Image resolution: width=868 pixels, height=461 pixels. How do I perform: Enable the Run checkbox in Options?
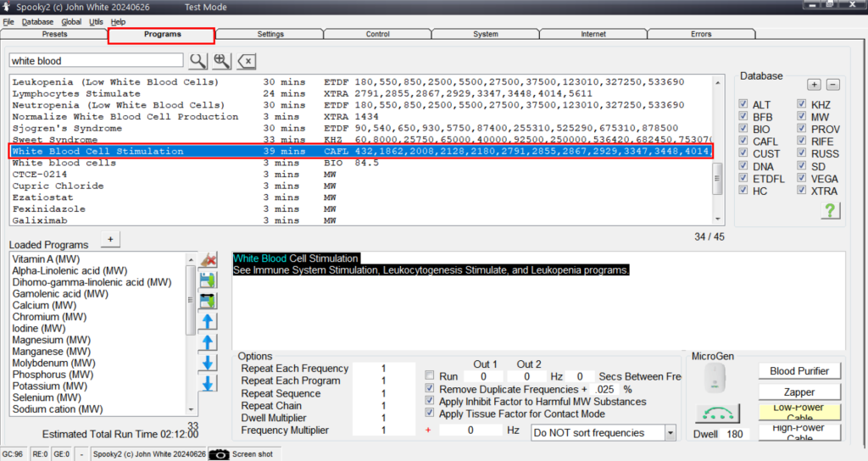pyautogui.click(x=430, y=375)
